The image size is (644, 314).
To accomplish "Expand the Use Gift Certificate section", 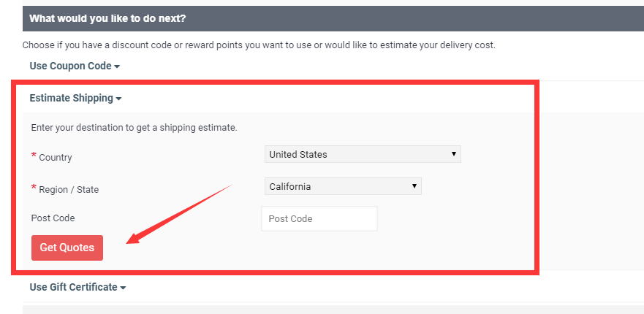I will (x=73, y=287).
